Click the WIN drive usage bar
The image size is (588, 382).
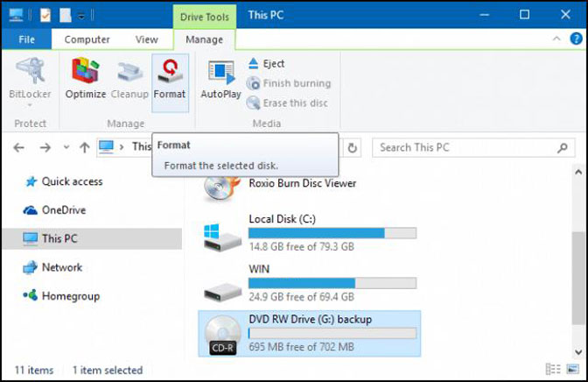(332, 283)
